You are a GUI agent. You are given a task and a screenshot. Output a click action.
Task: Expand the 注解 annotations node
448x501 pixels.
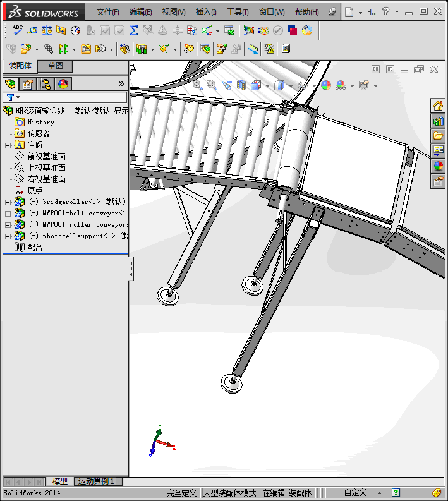8,145
